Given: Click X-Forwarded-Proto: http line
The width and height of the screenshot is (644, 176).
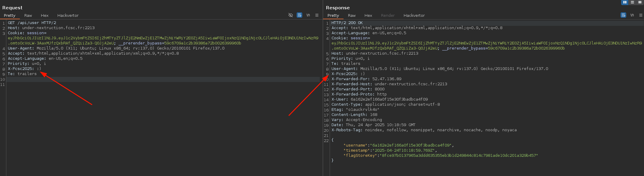Looking at the screenshot, I should coord(359,94).
